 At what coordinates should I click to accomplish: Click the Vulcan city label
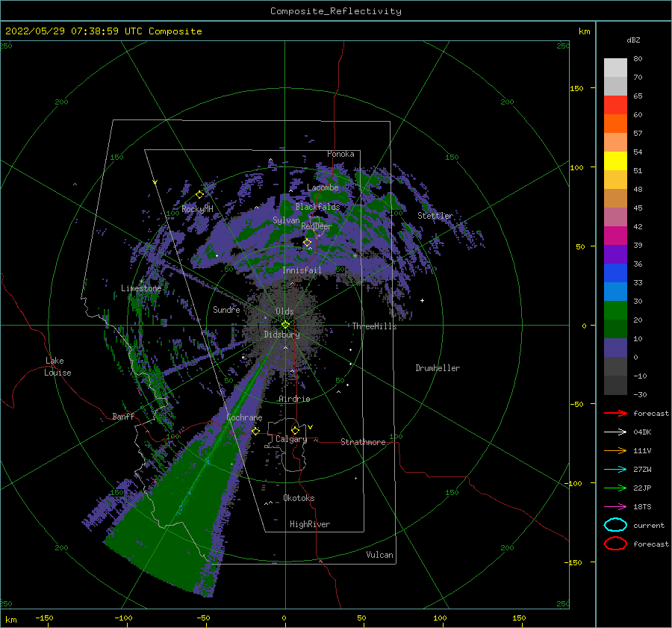(x=379, y=555)
